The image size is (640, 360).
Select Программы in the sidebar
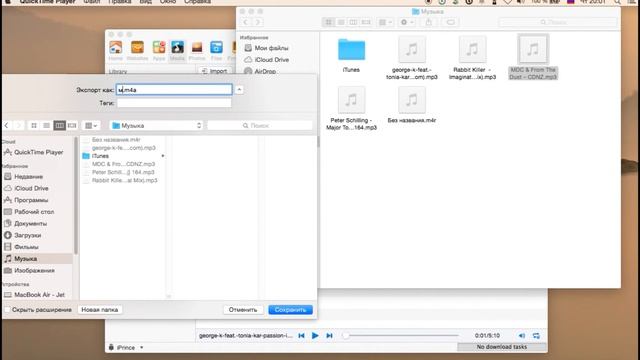click(27, 200)
